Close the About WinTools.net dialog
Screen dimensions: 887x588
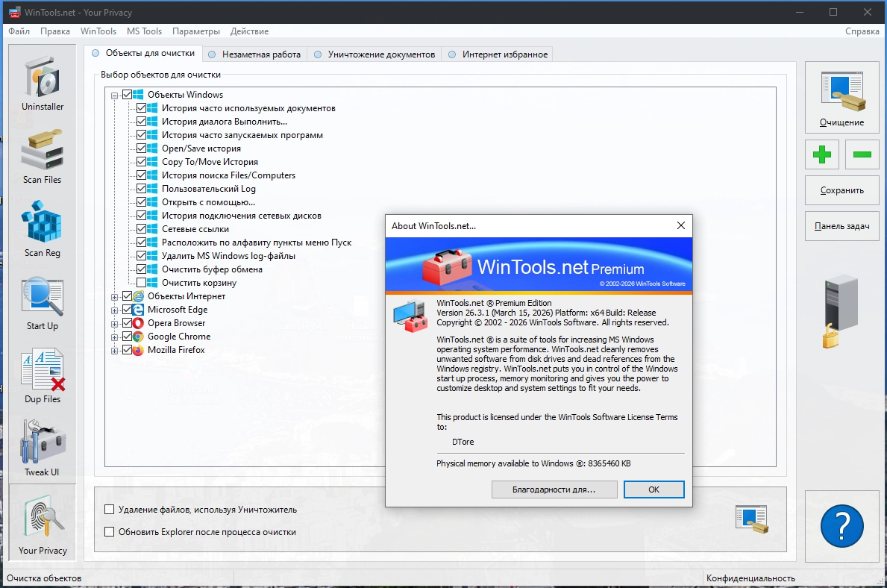pos(681,226)
